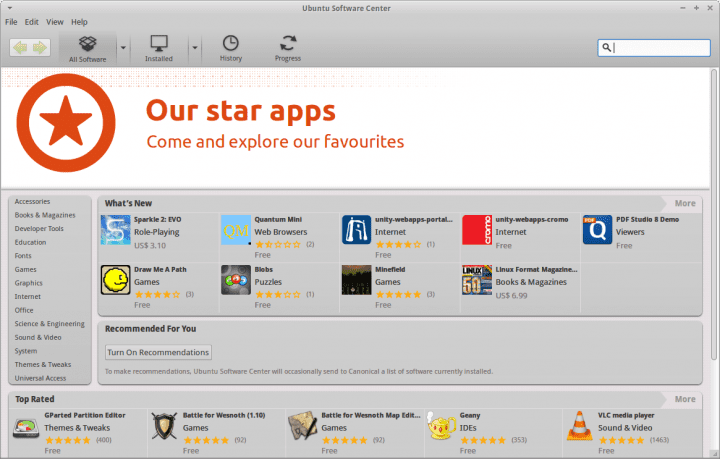Select the Accessories category
This screenshot has width=720, height=459.
(x=32, y=202)
